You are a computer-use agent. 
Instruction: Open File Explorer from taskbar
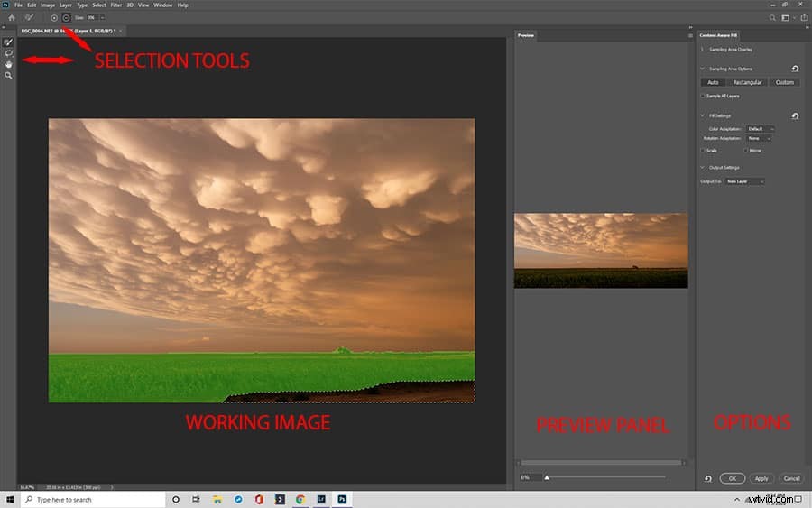pyautogui.click(x=217, y=499)
